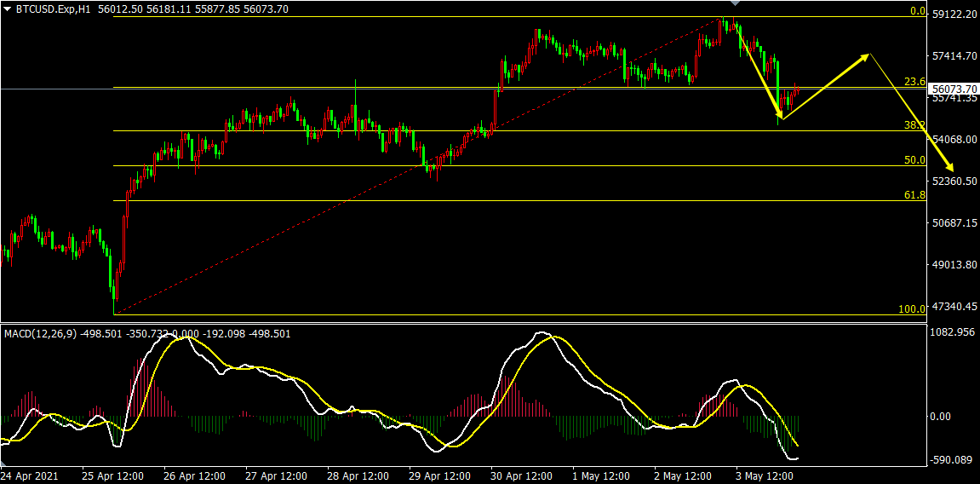Click price scale value 55741.35
This screenshot has height=484, width=980.
tap(954, 98)
